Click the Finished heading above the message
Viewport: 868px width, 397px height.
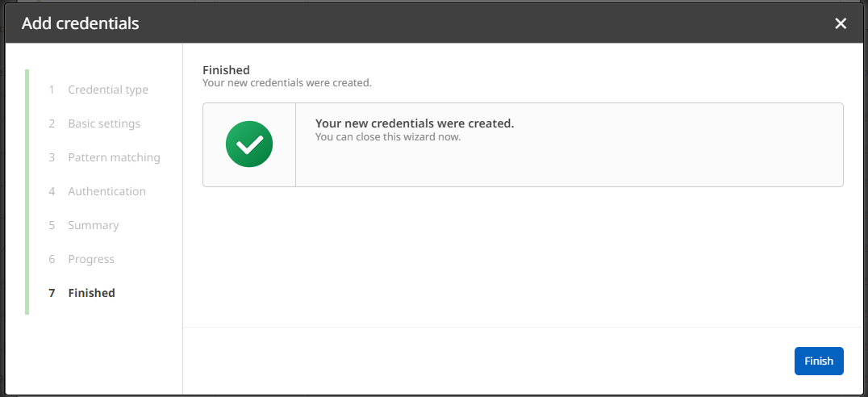tap(226, 70)
